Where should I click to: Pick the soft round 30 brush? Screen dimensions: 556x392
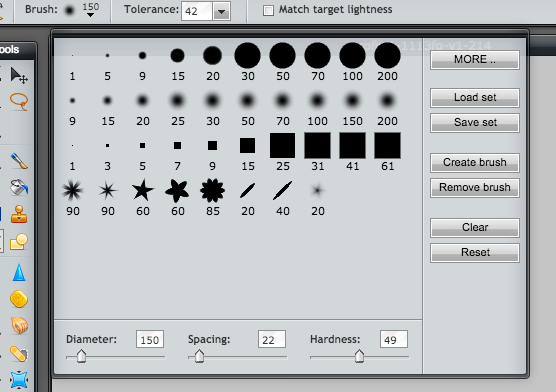coord(212,101)
